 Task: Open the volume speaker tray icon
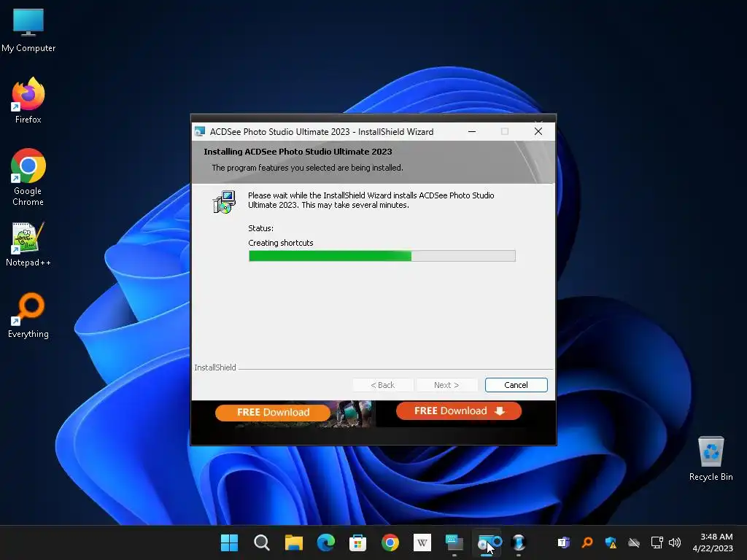tap(675, 542)
